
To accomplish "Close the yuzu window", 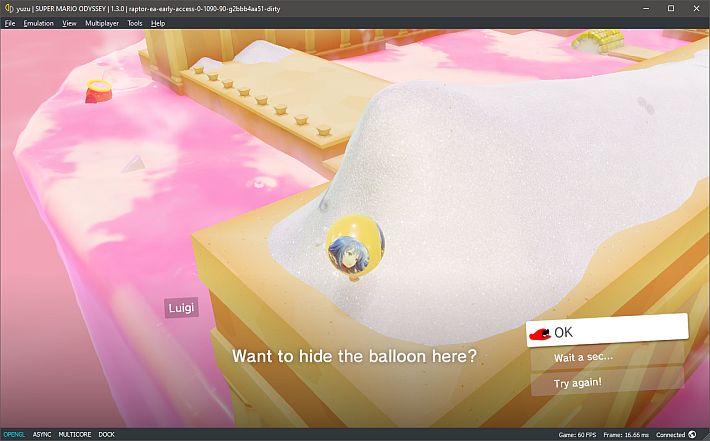I will [x=696, y=8].
